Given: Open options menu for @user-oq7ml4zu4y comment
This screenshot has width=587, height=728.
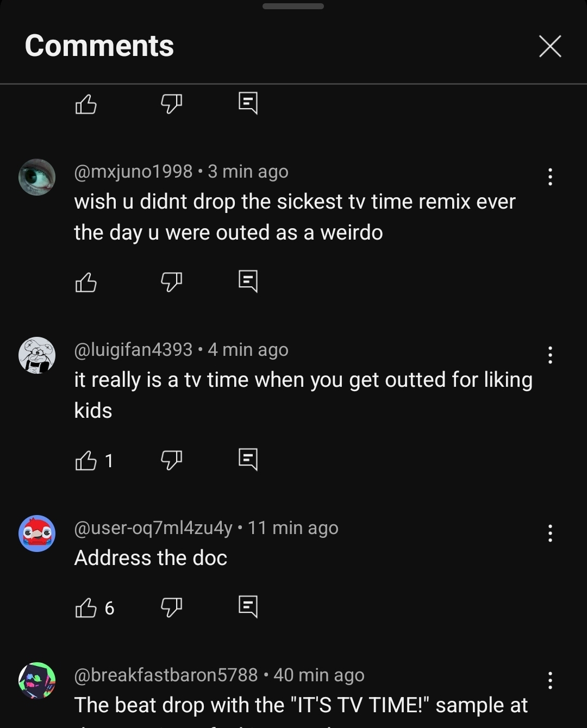Looking at the screenshot, I should point(550,533).
